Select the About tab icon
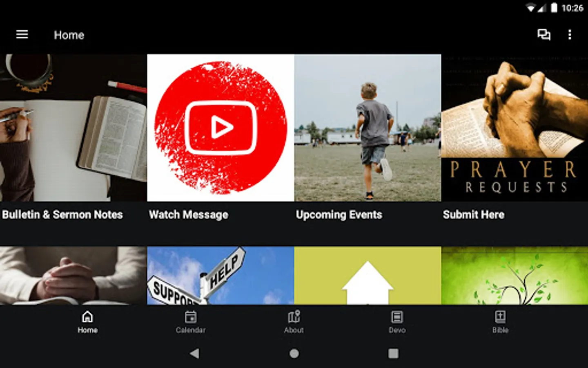 tap(294, 317)
